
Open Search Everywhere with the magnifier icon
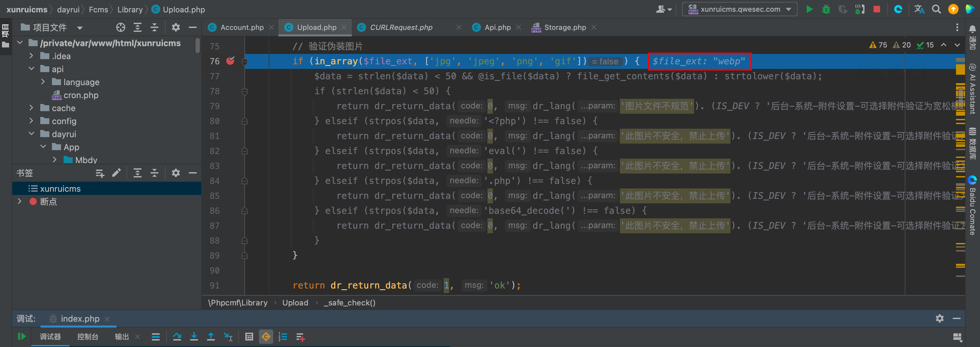(x=936, y=9)
